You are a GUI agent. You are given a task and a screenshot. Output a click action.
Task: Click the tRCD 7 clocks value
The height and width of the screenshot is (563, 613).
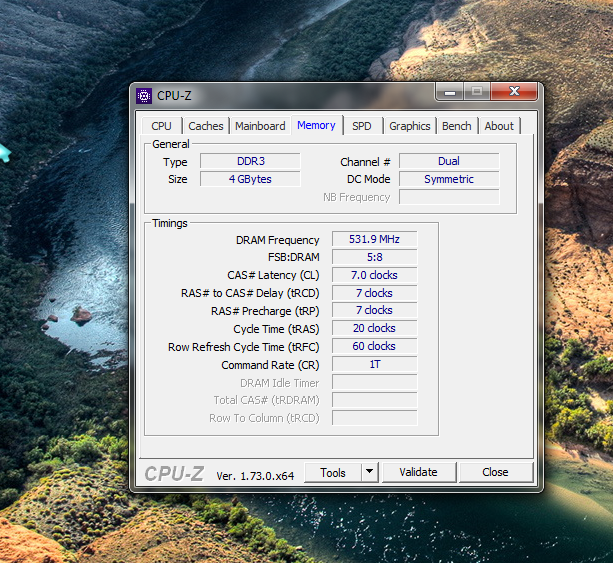click(375, 293)
